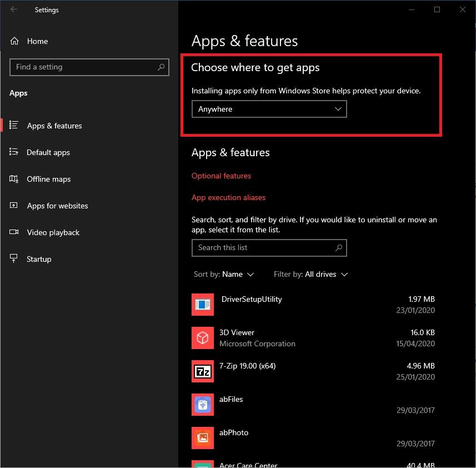Viewport: 476px width, 468px height.
Task: Select the 7-Zip app icon
Action: 203,371
